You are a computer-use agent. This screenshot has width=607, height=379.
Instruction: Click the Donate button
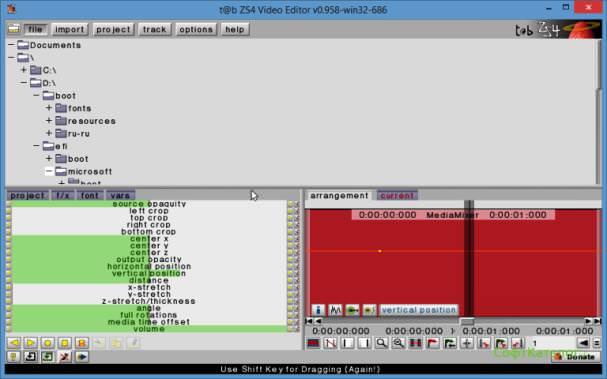click(576, 357)
